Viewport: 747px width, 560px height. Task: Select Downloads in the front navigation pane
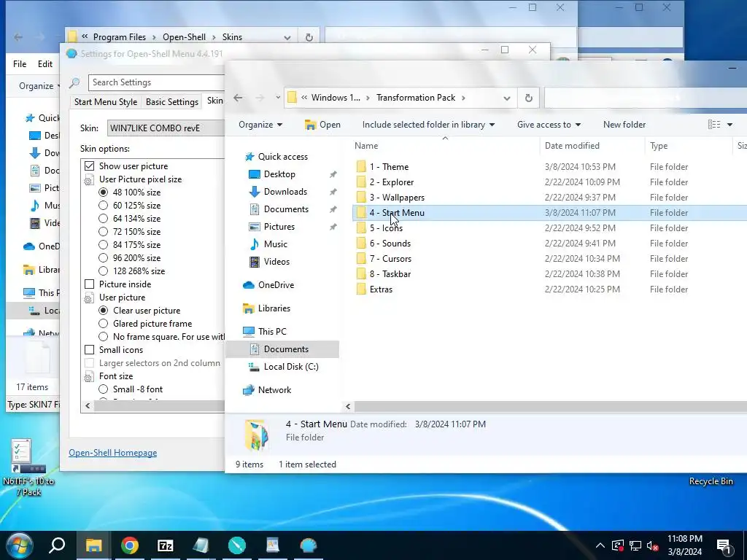(285, 192)
